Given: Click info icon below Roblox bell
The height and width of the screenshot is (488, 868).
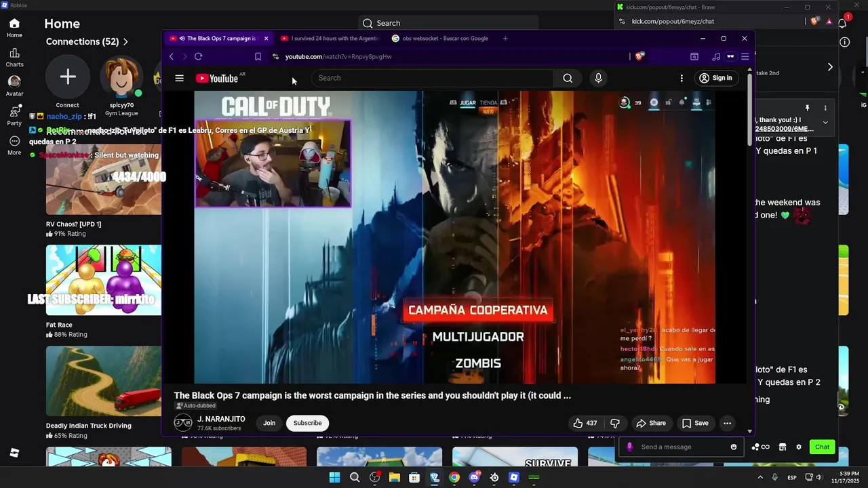Looking at the screenshot, I should [x=844, y=42].
